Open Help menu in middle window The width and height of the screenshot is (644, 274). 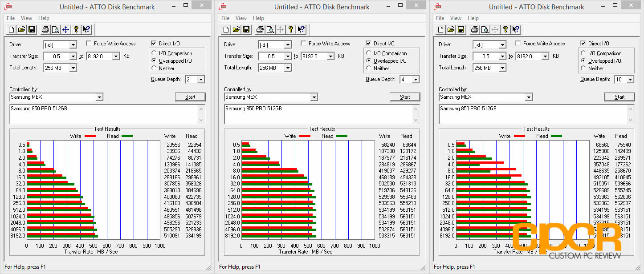point(258,18)
